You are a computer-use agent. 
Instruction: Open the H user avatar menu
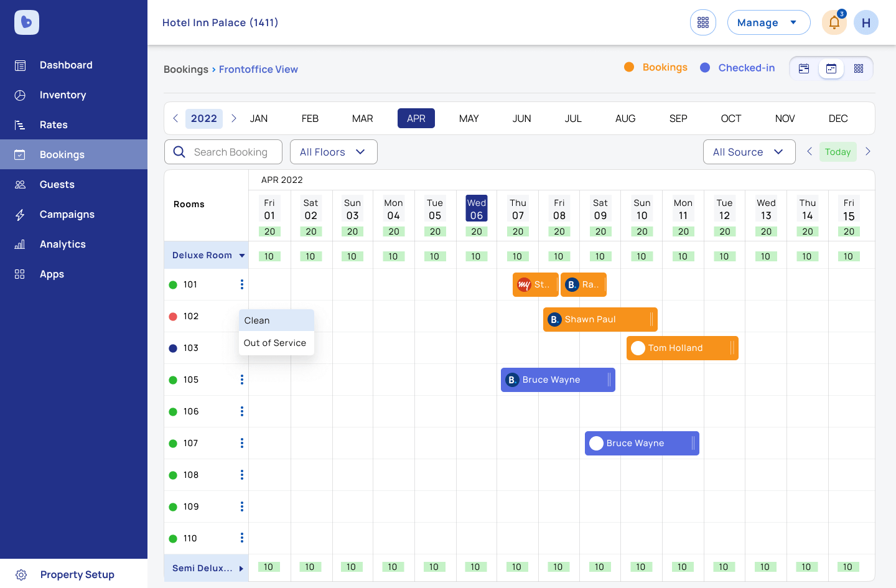866,22
